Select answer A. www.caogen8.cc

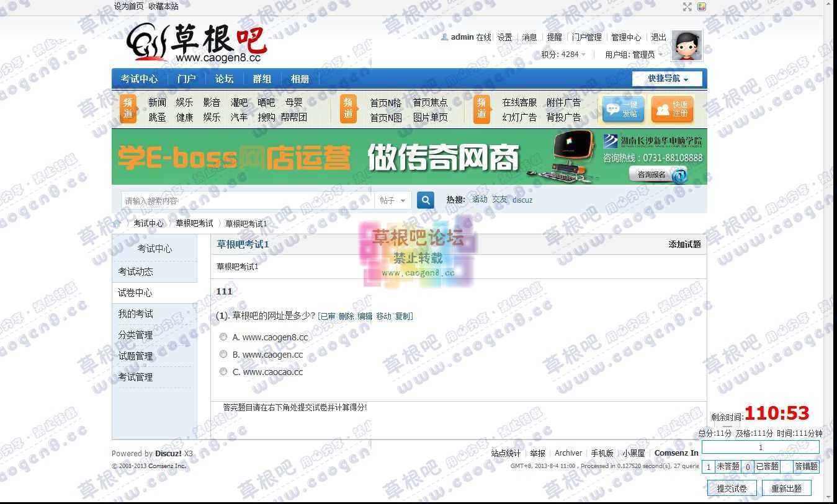(223, 337)
